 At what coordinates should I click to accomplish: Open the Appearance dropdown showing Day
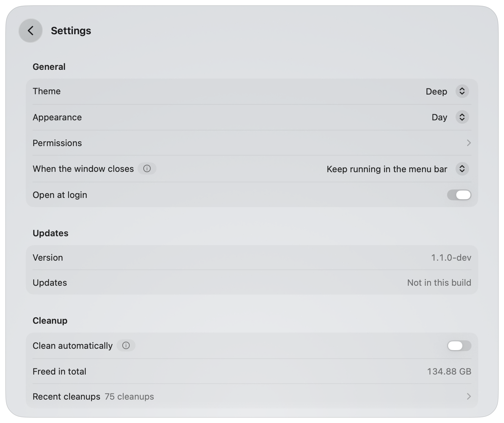click(x=450, y=117)
